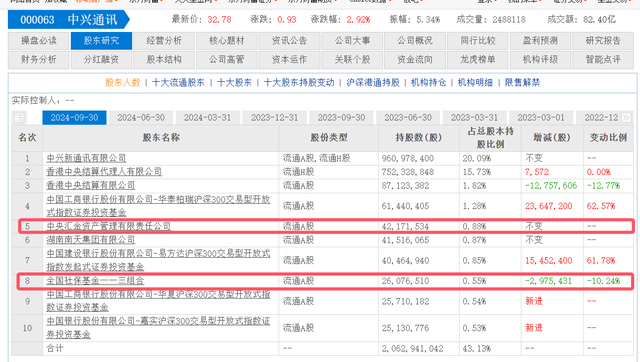Go to 沪深港通持股 section
Screen dimensions: 640x362
[x=373, y=82]
